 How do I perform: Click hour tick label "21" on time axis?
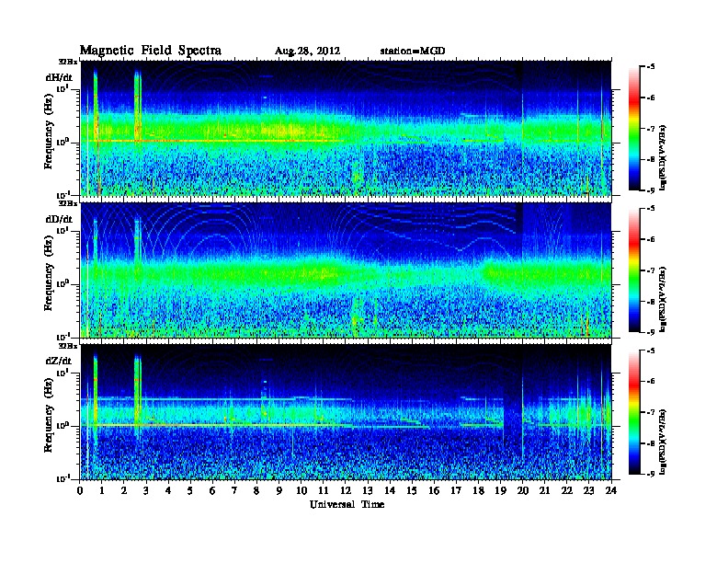[544, 490]
